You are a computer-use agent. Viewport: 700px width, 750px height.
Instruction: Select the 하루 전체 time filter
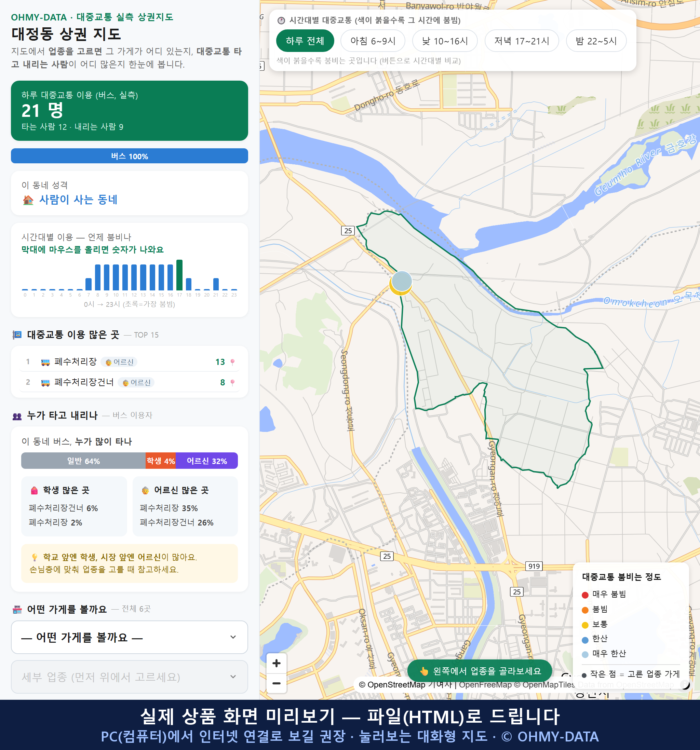click(x=305, y=41)
